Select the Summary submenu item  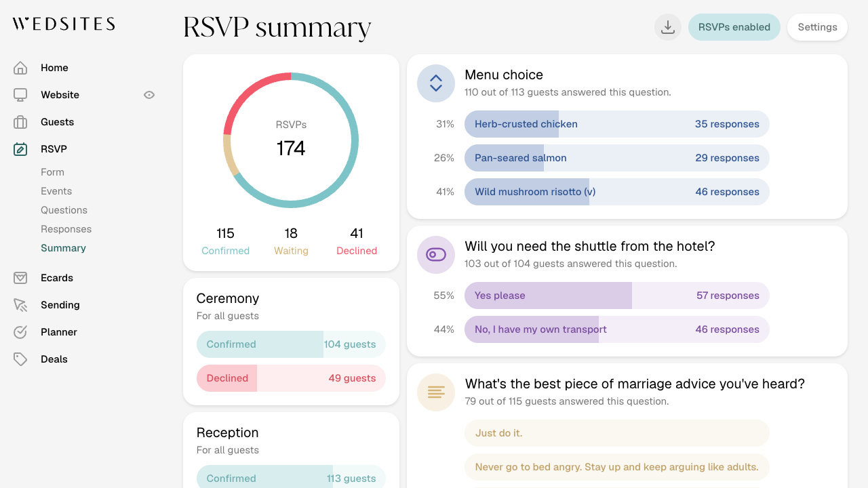click(x=63, y=248)
